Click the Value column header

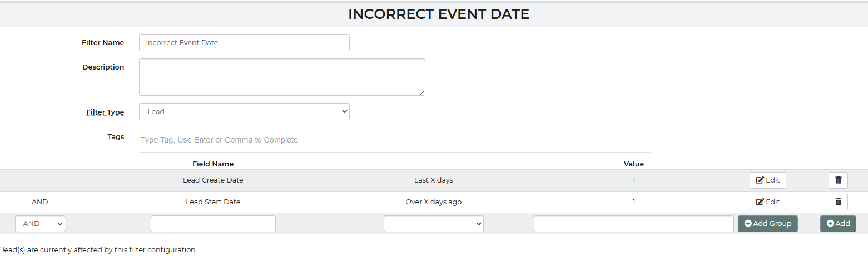click(x=633, y=164)
